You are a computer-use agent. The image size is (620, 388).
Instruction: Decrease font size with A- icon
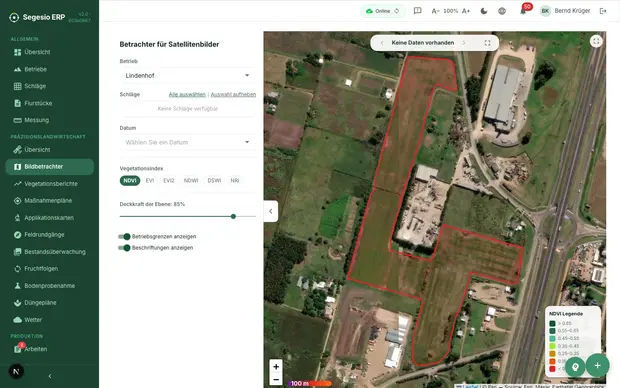click(435, 11)
